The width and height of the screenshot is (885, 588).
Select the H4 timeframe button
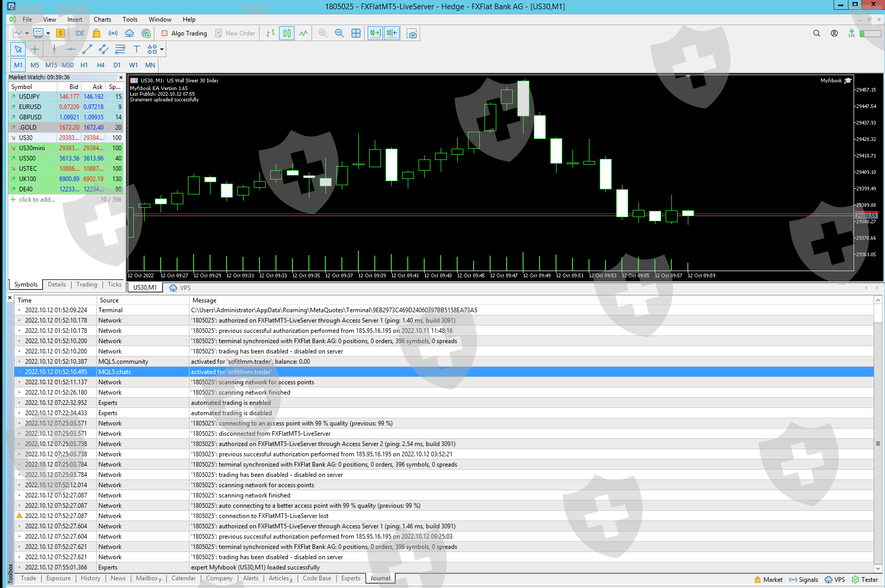(x=100, y=65)
